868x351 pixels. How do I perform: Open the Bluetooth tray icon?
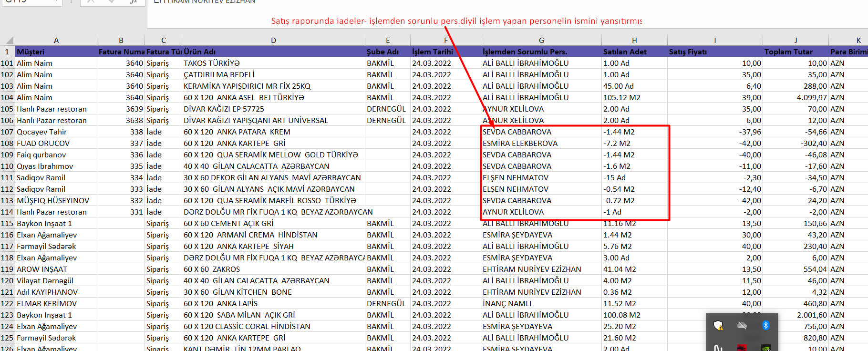tap(765, 325)
